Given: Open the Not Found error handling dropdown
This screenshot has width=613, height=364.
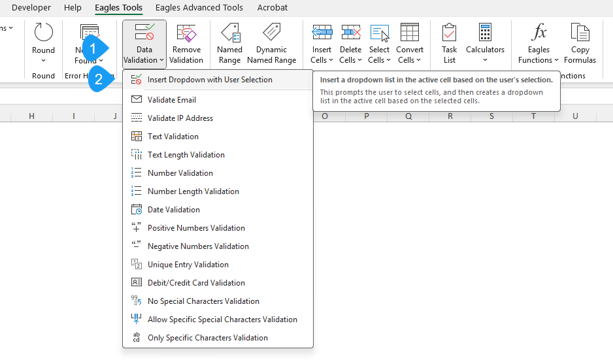Looking at the screenshot, I should 89,43.
